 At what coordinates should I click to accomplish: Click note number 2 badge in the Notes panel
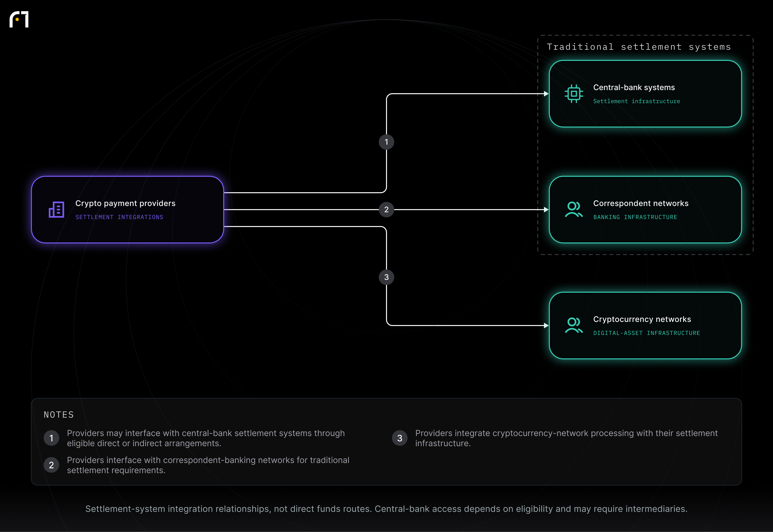pos(51,465)
